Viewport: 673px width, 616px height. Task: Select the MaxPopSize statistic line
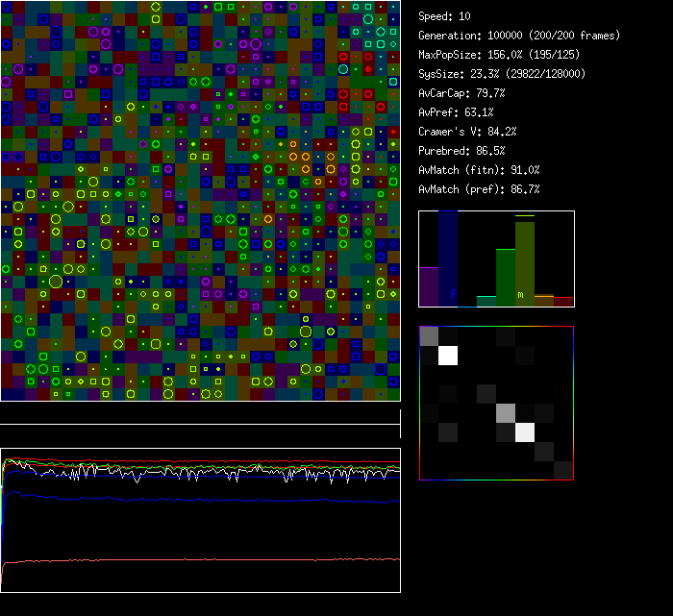(x=489, y=55)
